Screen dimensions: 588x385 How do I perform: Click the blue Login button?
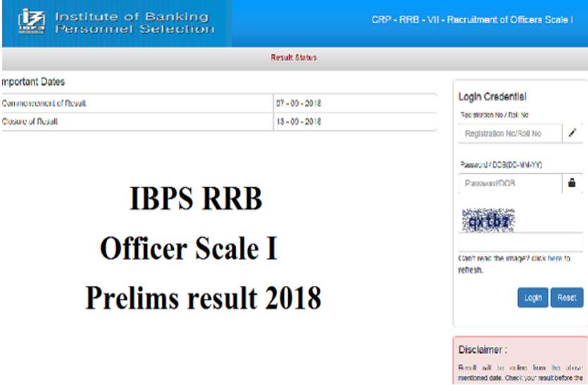(x=533, y=298)
